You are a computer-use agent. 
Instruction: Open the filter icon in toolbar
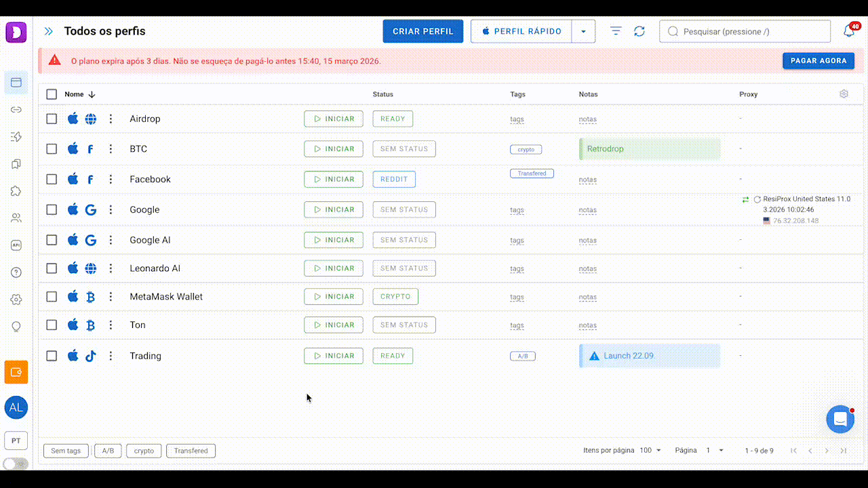(616, 31)
